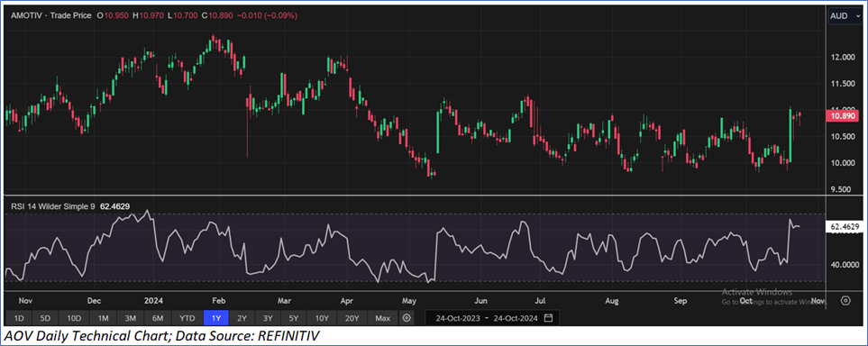Select the 10D time range
Image resolution: width=868 pixels, height=346 pixels.
[74, 318]
